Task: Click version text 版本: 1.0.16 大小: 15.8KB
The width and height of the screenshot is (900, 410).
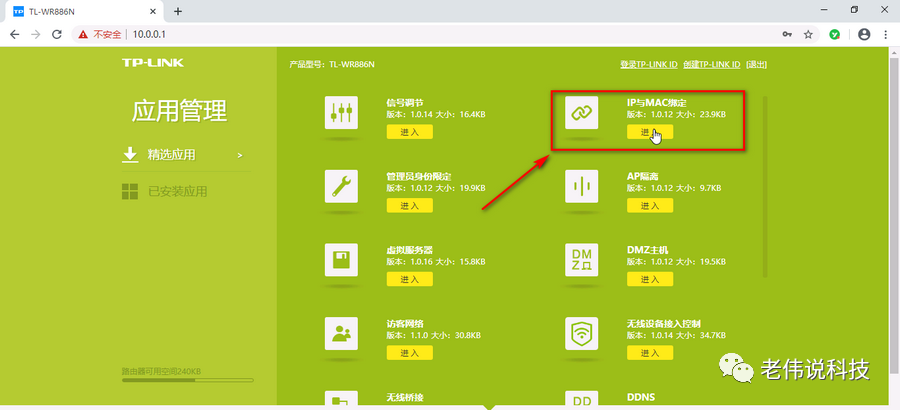Action: (436, 262)
